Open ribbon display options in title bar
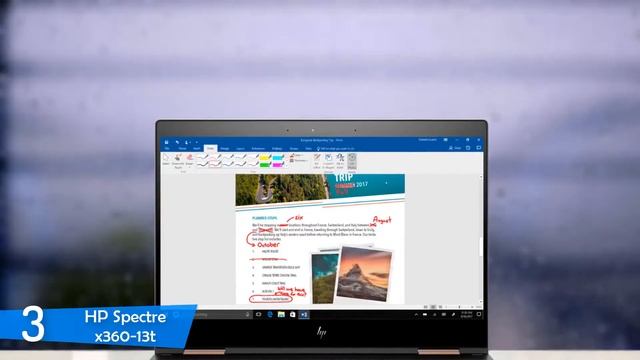Viewport: 640px width, 360px height. coord(446,140)
